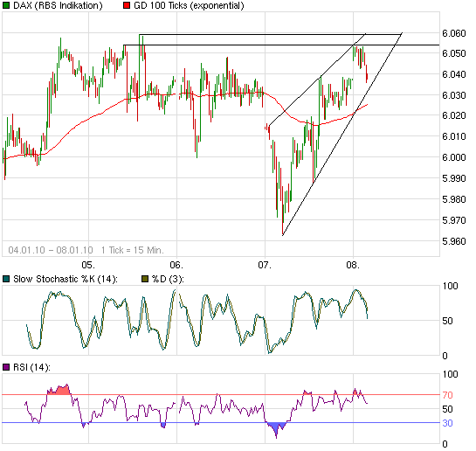Select the 'DAX (RBS Indikation)' legend label
The width and height of the screenshot is (476, 451).
click(x=58, y=5)
